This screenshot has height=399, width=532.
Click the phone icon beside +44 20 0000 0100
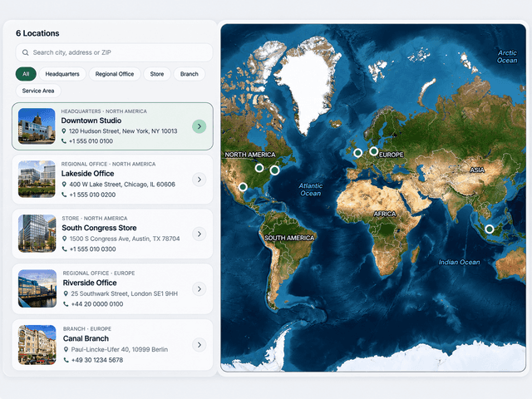pyautogui.click(x=66, y=304)
